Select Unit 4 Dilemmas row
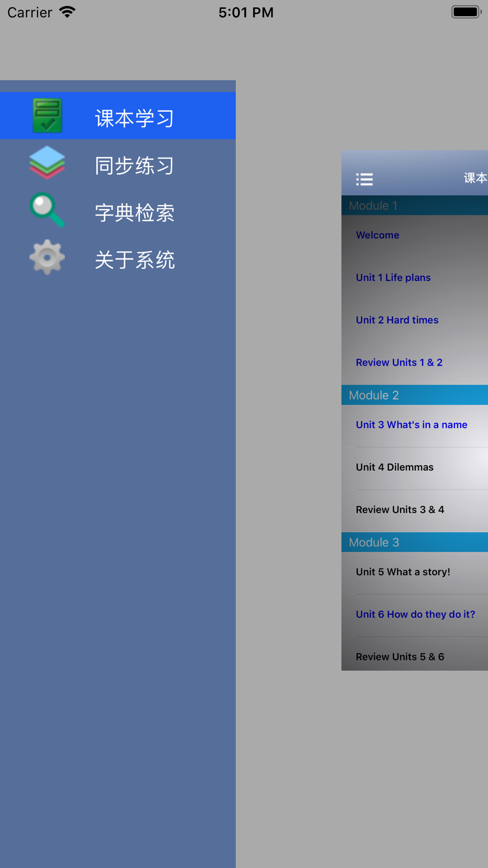The image size is (488, 868). pyautogui.click(x=415, y=468)
